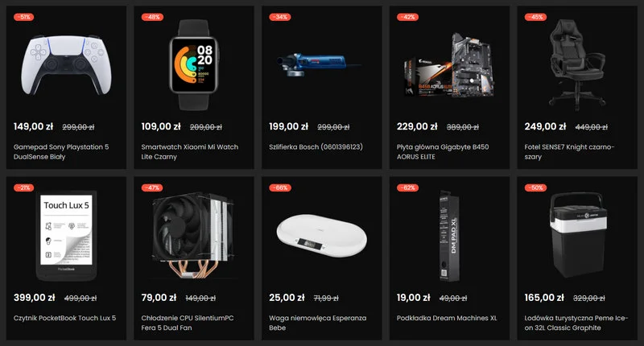
Task: Click the -66% discount badge
Action: 280,187
